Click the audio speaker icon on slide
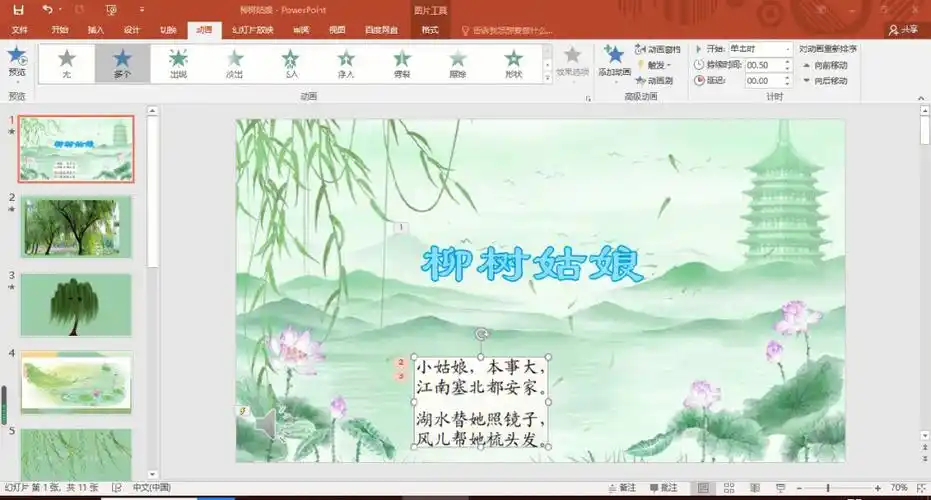This screenshot has width=931, height=500. 268,424
